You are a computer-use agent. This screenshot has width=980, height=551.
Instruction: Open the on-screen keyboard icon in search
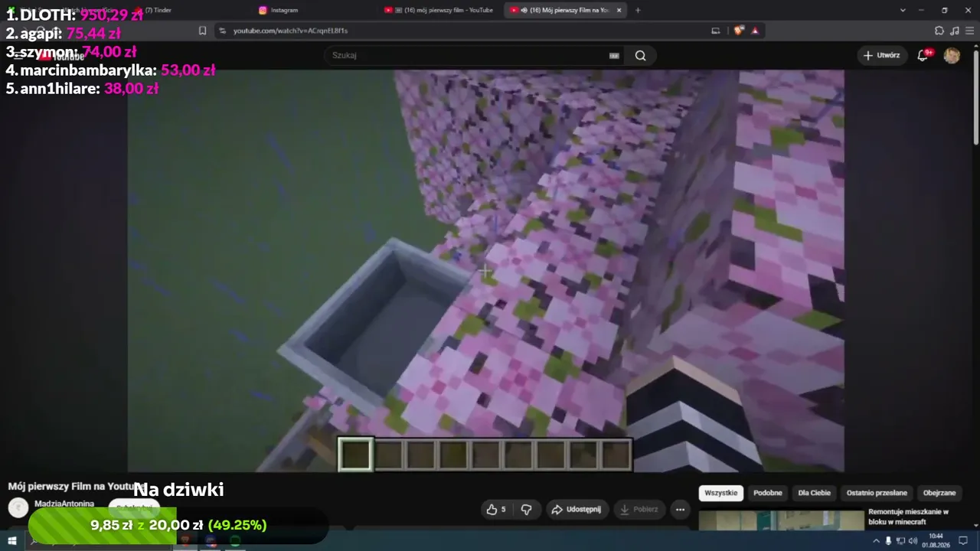tap(613, 55)
